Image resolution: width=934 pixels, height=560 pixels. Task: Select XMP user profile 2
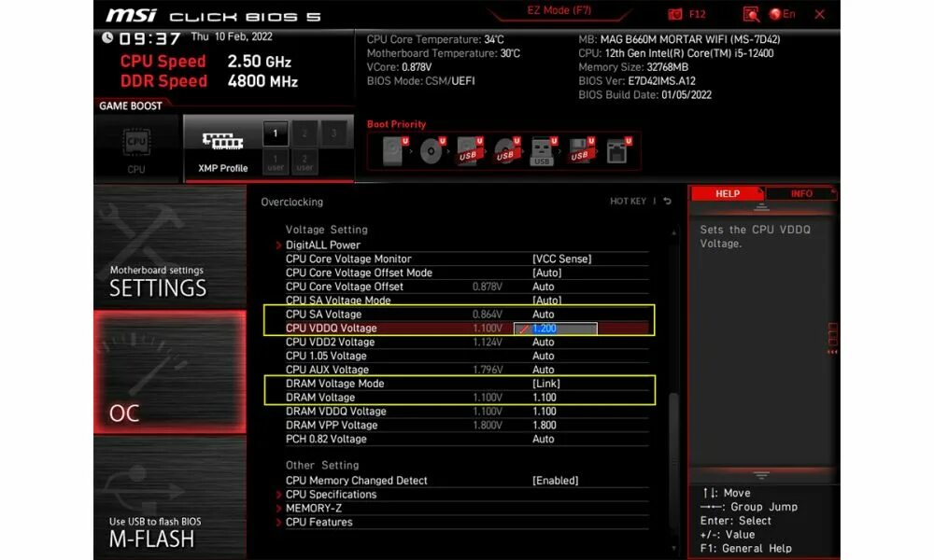coord(304,161)
